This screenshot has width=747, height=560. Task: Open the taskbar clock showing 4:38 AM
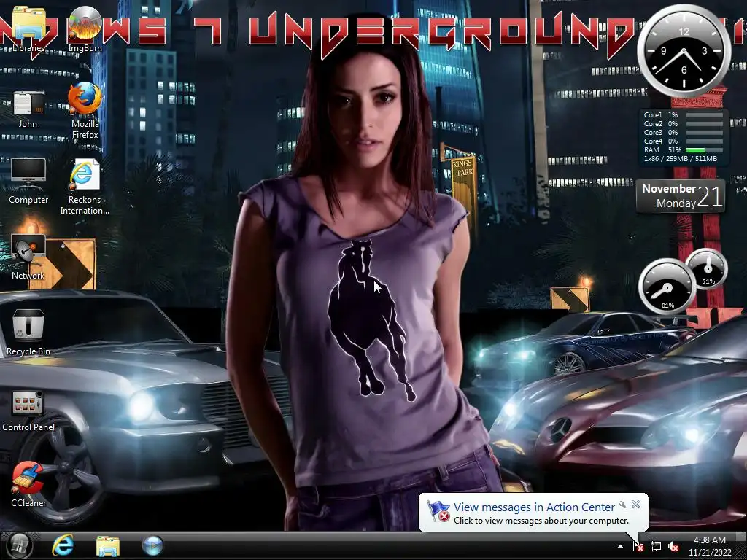pyautogui.click(x=709, y=546)
